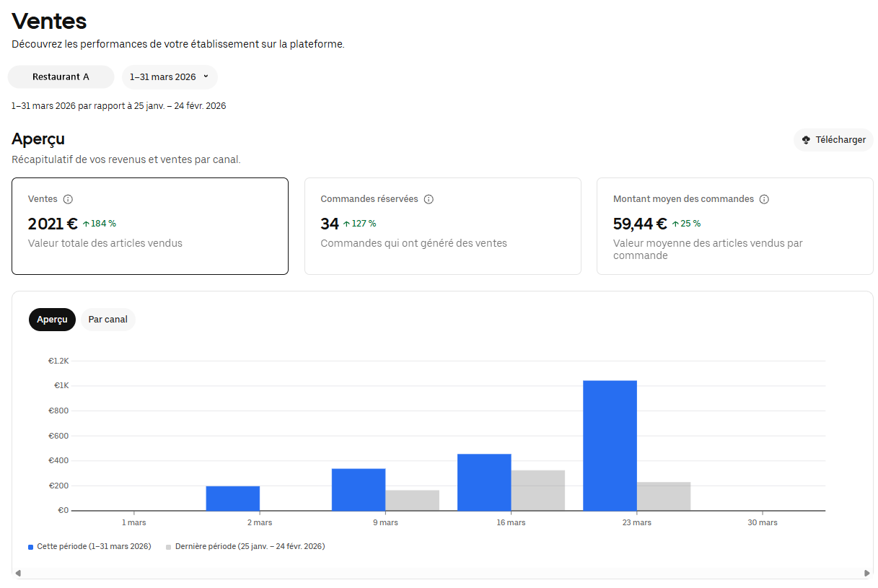Click the €0 axis value
Image resolution: width=878 pixels, height=588 pixels.
click(63, 510)
